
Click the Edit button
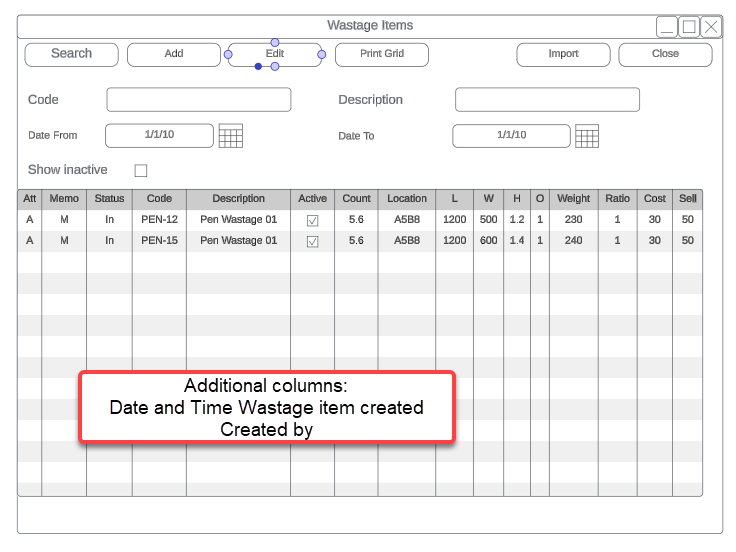(275, 54)
